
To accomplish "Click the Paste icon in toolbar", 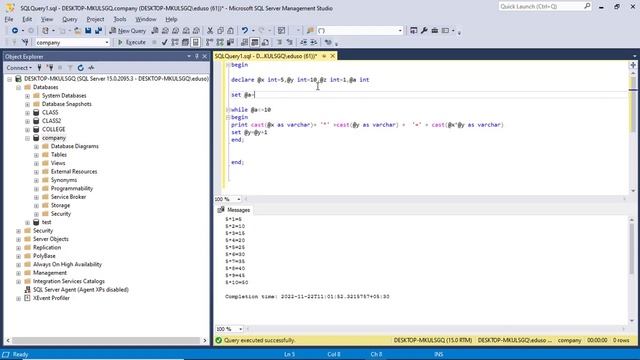I will click(x=231, y=31).
